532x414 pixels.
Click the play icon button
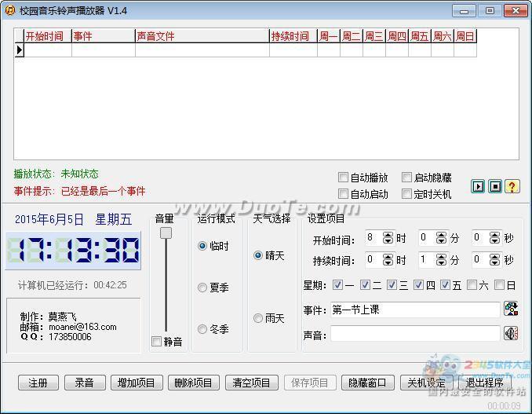478,186
